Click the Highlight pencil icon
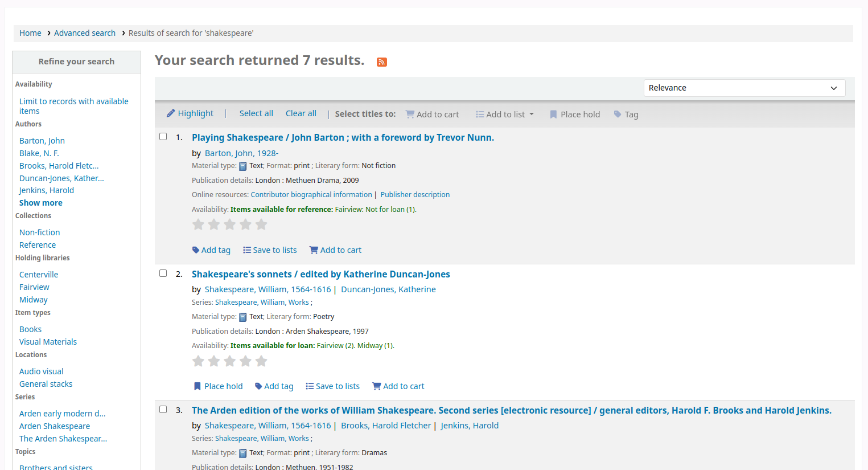Screen dimensions: 868x470 [170, 113]
